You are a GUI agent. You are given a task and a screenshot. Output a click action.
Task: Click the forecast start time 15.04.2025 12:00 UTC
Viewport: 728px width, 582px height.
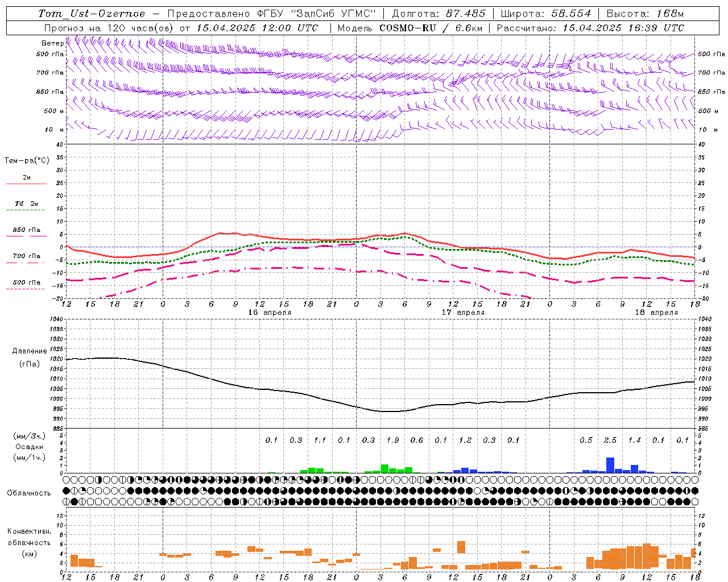coord(257,28)
